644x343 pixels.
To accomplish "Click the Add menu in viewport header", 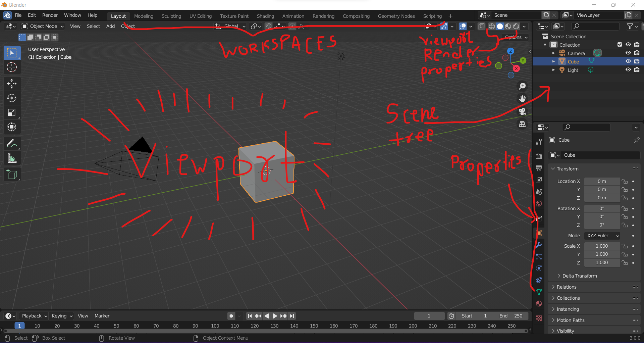I will pos(110,26).
